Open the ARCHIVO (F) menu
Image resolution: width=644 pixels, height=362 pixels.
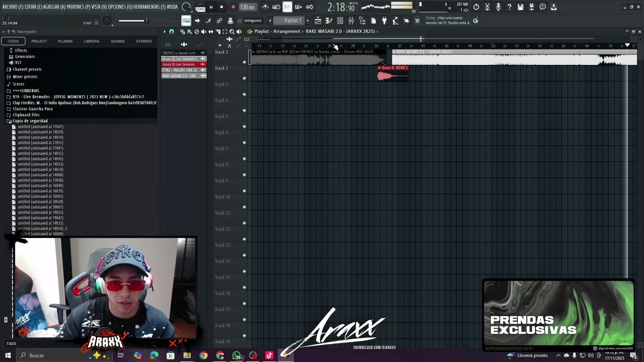[x=12, y=7]
